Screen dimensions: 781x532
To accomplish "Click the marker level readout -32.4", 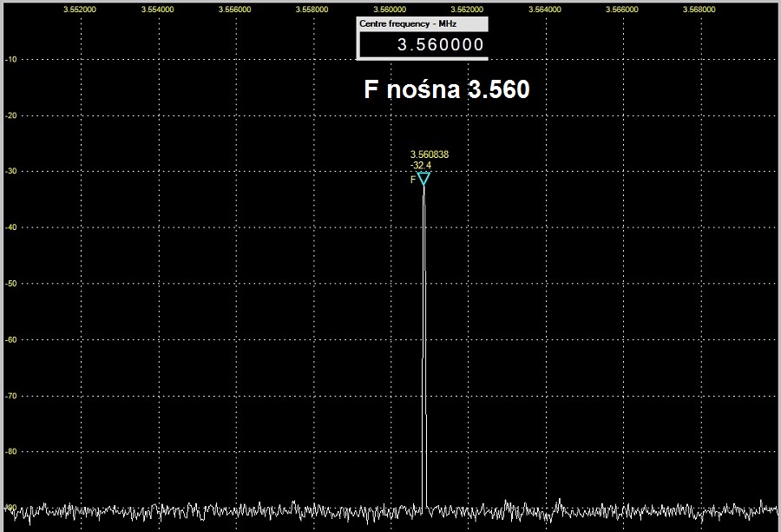I will coord(421,165).
